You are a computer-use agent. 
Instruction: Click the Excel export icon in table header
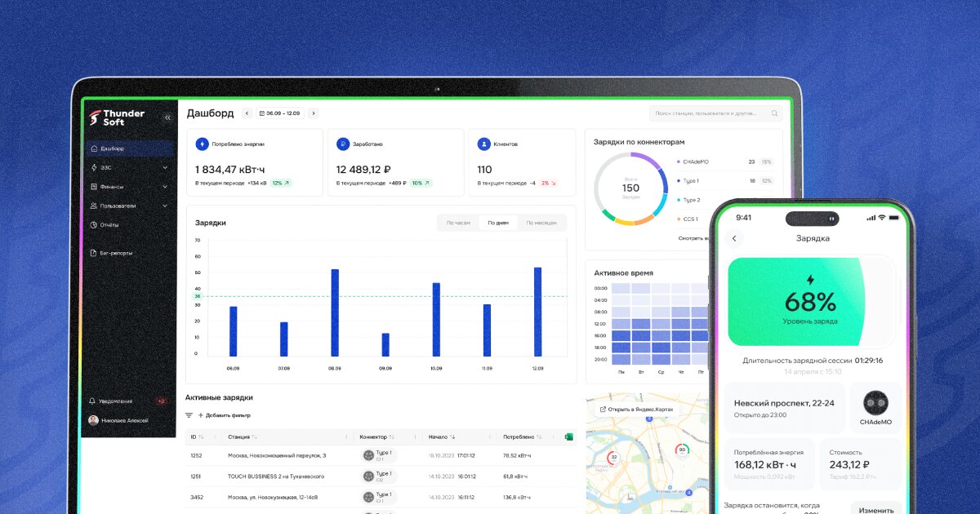[x=569, y=436]
